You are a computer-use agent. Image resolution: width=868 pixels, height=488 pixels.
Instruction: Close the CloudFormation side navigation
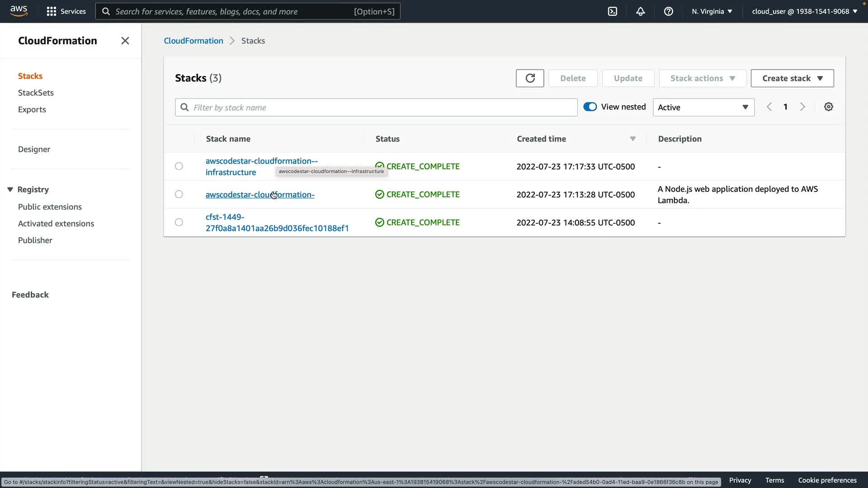pos(125,41)
